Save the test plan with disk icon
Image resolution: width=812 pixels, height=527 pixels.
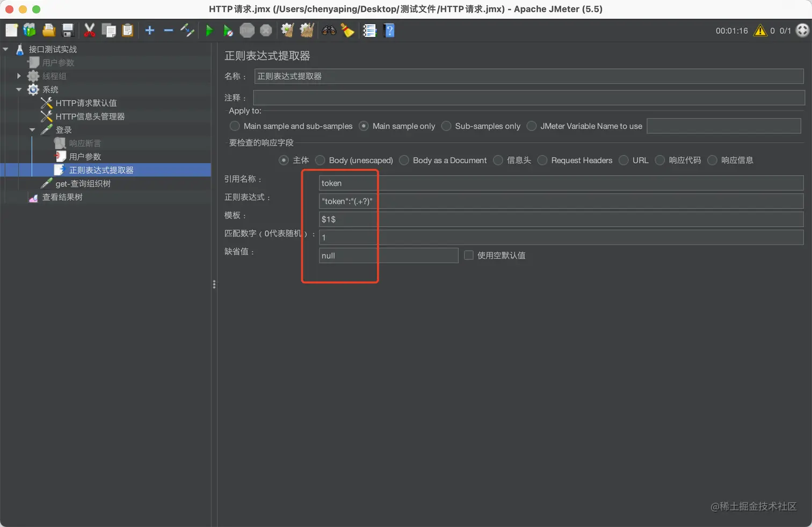click(x=68, y=31)
